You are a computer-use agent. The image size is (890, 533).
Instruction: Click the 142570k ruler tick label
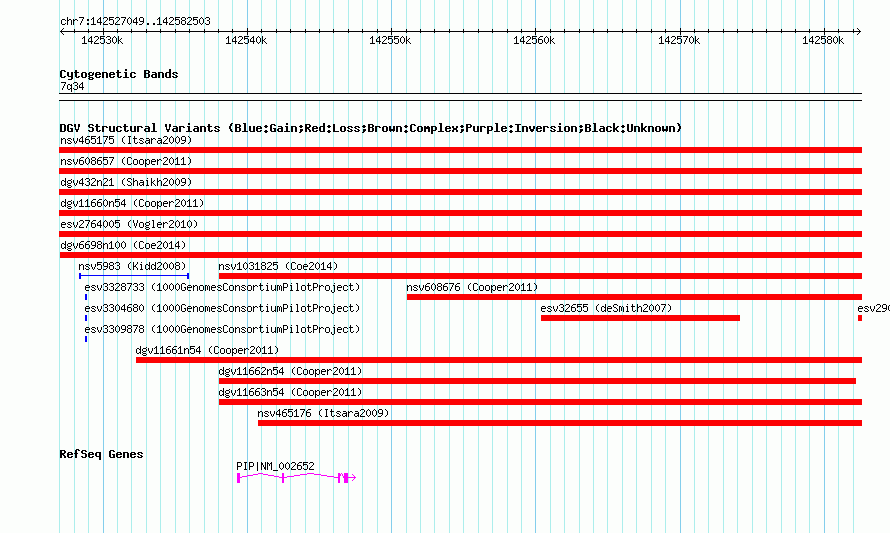coord(679,40)
